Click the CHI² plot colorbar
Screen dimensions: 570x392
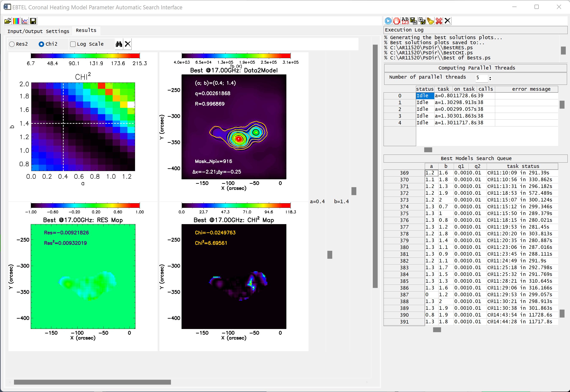[x=85, y=56]
